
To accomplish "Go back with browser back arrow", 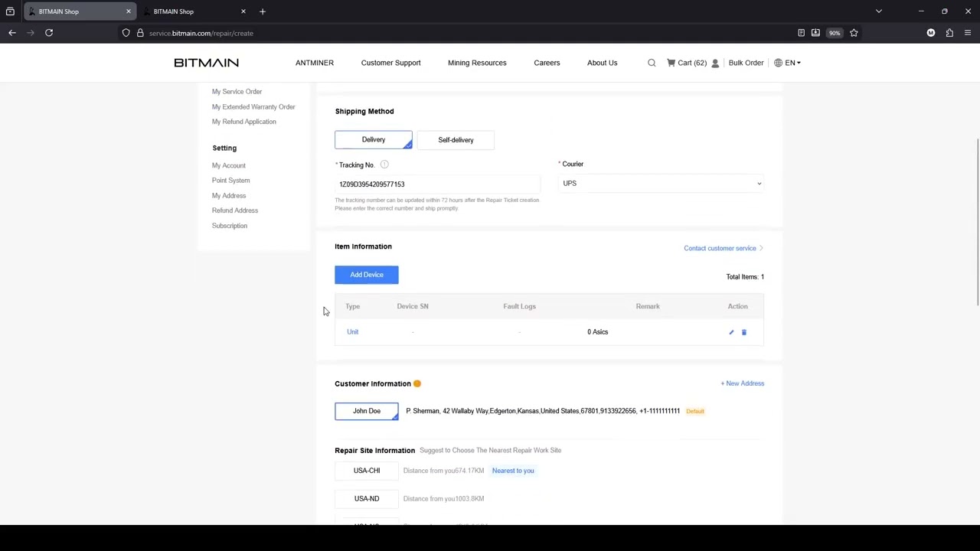I will [x=12, y=33].
